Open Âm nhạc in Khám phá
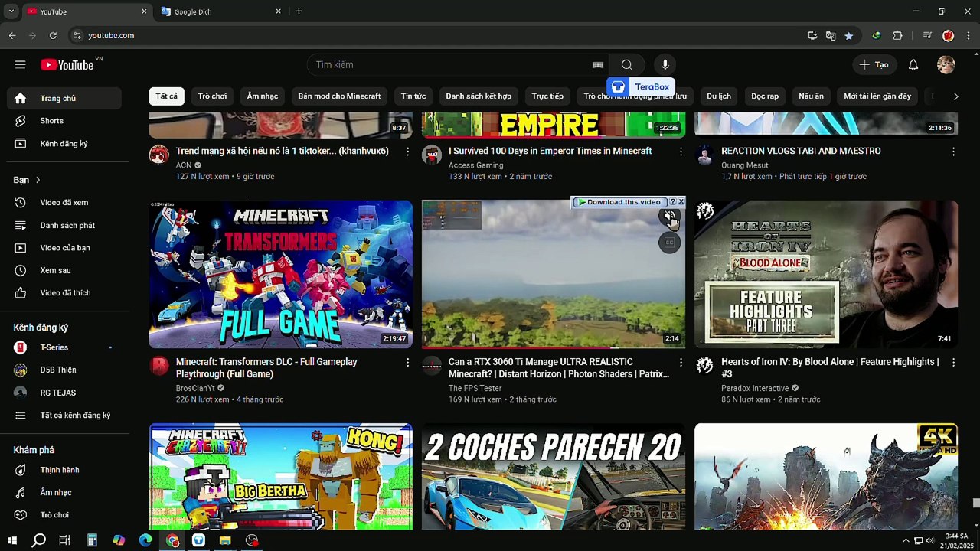 pyautogui.click(x=64, y=493)
